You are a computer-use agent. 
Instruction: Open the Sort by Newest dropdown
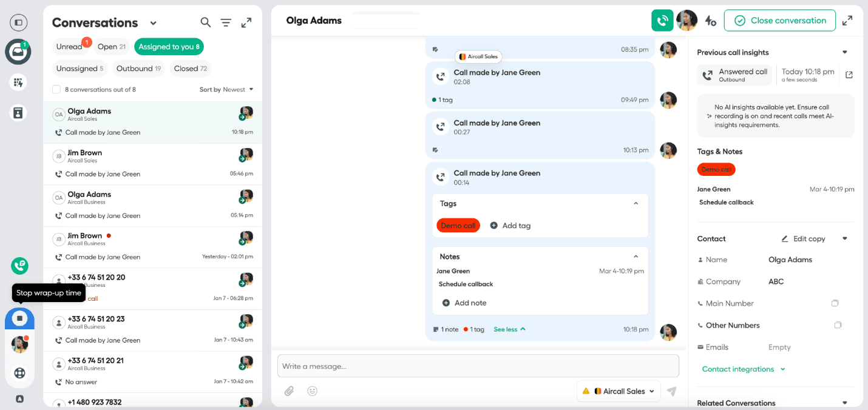coord(226,90)
